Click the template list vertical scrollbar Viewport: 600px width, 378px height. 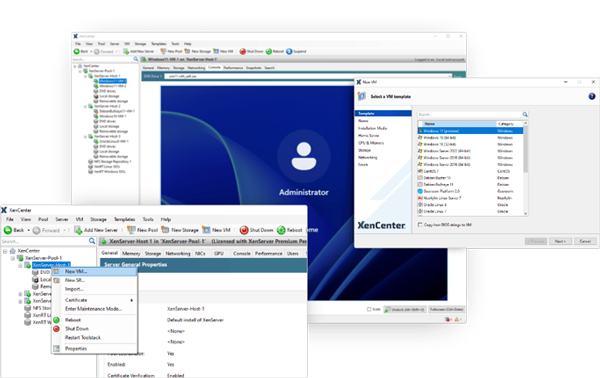click(525, 168)
